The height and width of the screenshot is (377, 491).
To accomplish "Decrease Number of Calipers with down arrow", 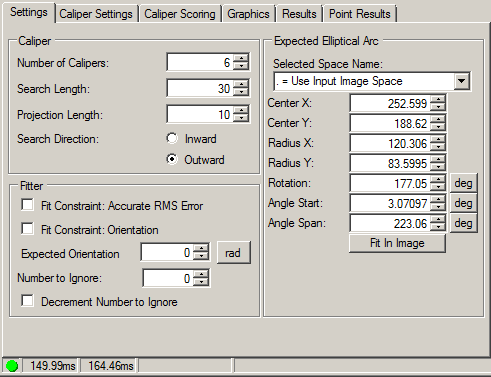I will pyautogui.click(x=241, y=66).
